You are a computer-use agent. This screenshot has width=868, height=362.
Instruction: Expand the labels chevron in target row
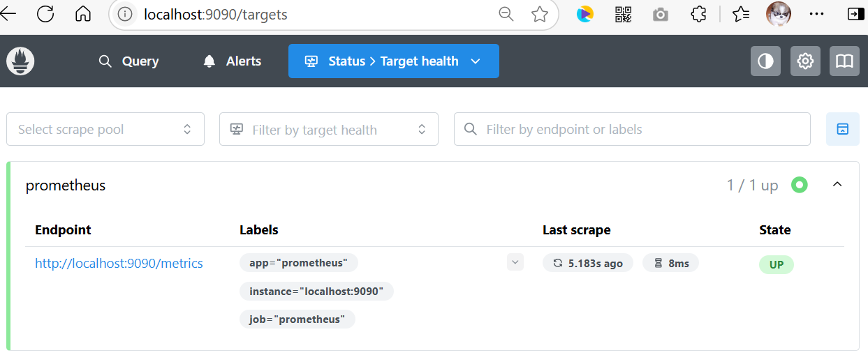(515, 262)
